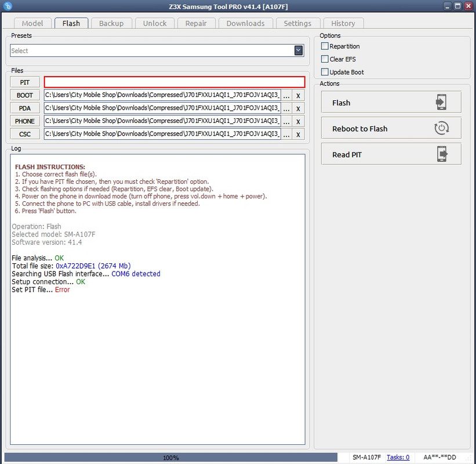This screenshot has width=476, height=464.
Task: Open the Settings tab
Action: (297, 23)
